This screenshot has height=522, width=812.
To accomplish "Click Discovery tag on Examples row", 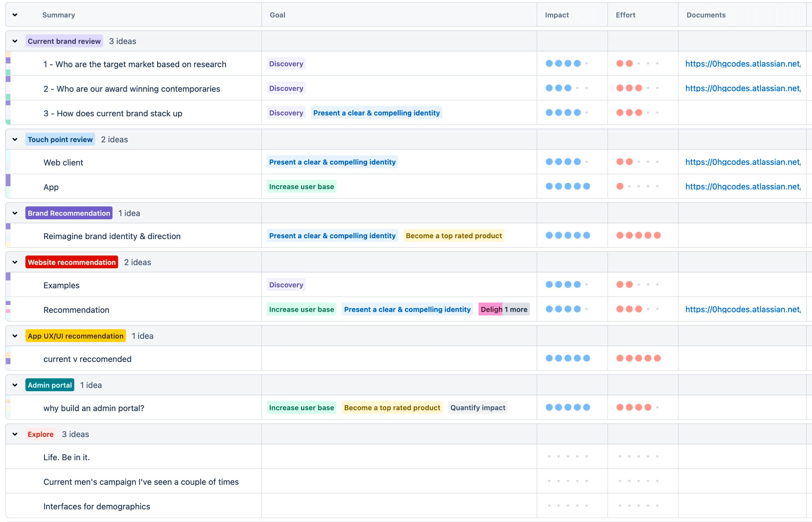I will click(x=286, y=285).
